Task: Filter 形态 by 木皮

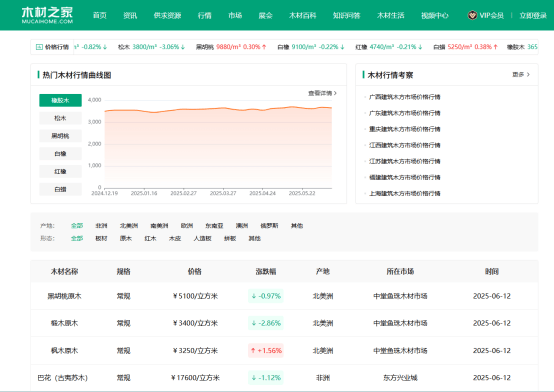Action: click(x=175, y=238)
